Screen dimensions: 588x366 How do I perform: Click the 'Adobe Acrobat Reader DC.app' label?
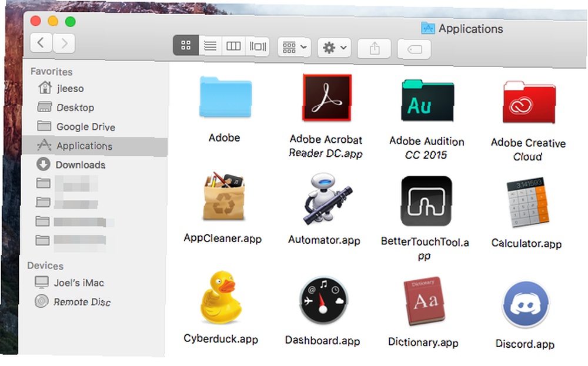[x=326, y=146]
